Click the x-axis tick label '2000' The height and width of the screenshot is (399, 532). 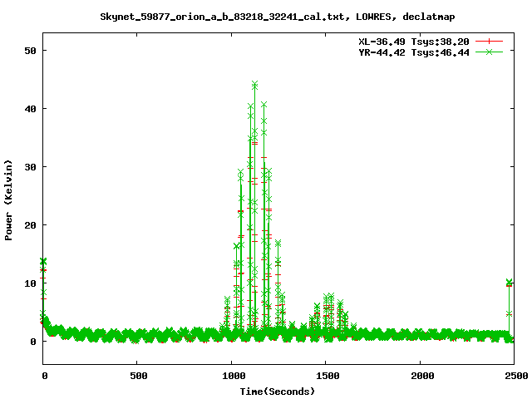point(422,376)
